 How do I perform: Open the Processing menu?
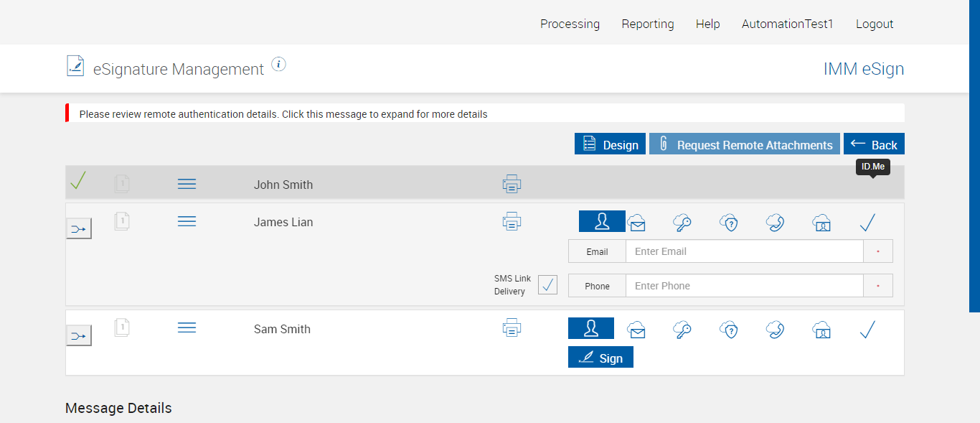570,24
